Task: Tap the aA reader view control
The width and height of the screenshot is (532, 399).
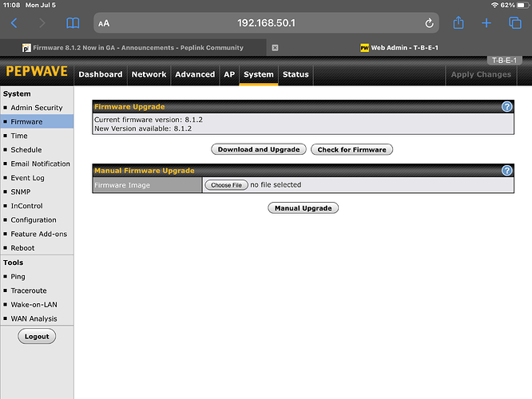Action: (x=104, y=24)
